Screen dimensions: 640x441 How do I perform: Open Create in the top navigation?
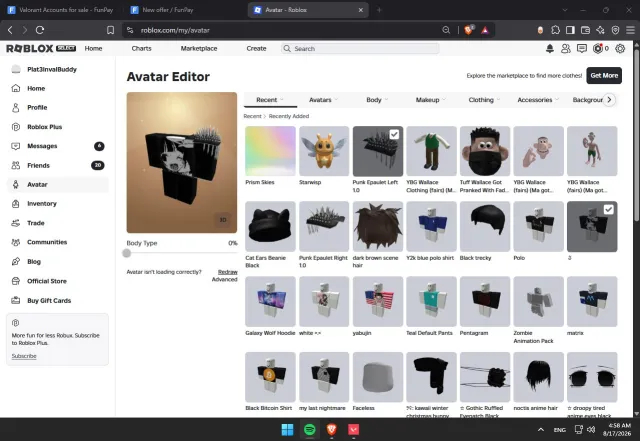(x=256, y=49)
